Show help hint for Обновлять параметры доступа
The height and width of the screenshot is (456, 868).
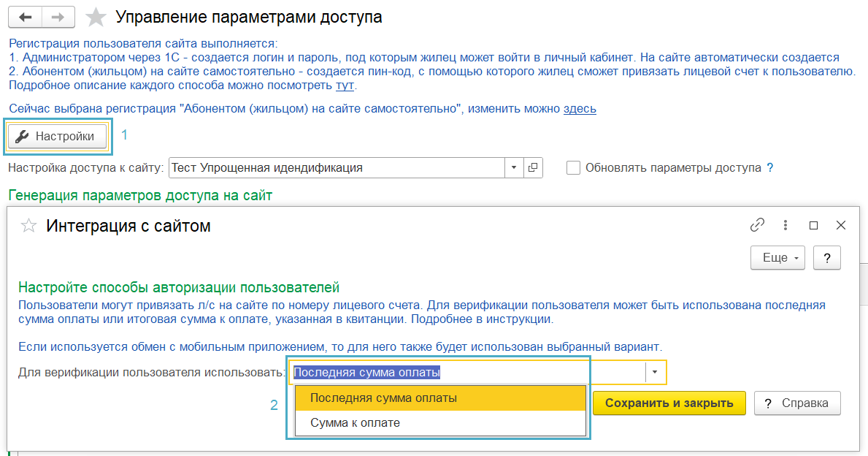[x=770, y=168]
